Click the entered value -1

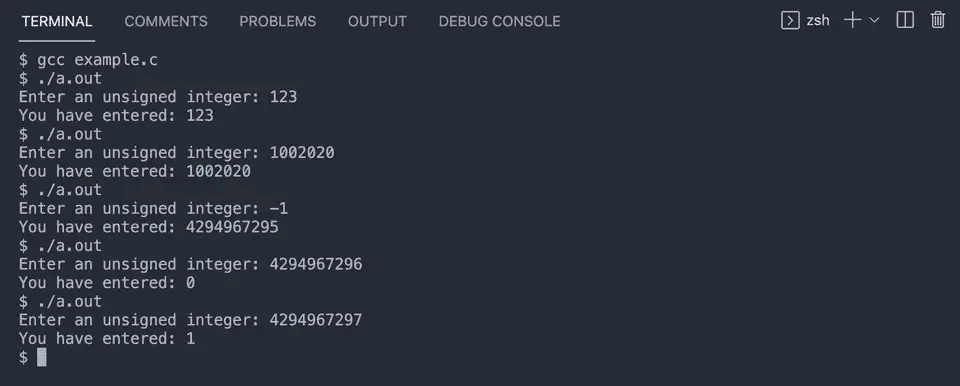(279, 208)
